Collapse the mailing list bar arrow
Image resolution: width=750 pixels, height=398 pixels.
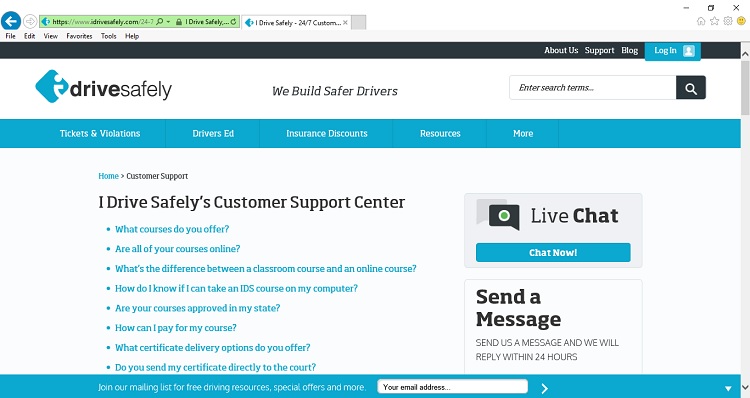tap(728, 388)
